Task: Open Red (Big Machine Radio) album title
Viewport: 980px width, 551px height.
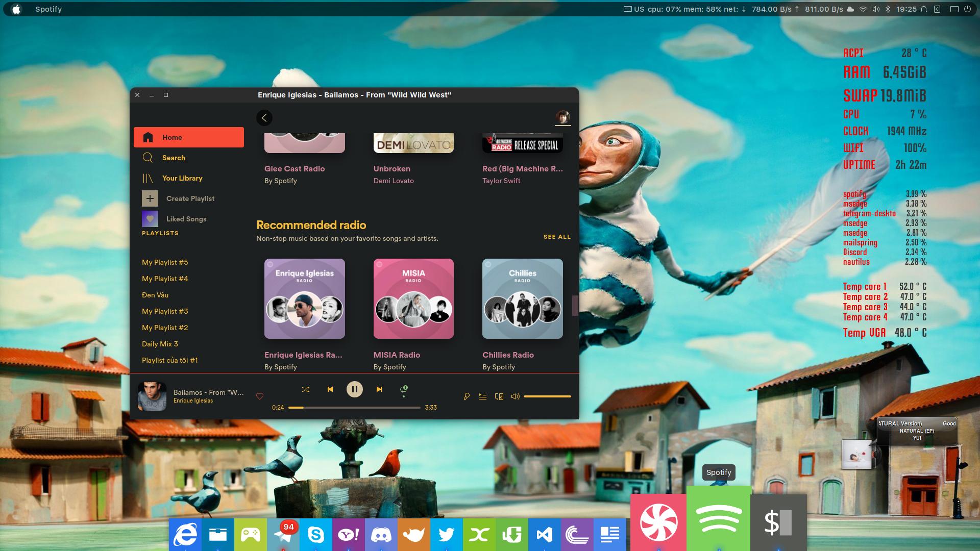Action: tap(523, 169)
